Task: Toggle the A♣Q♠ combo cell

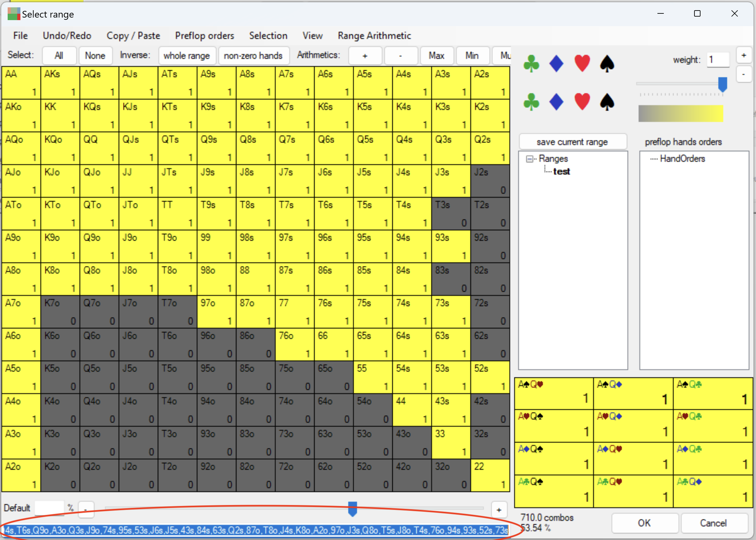Action: point(554,491)
